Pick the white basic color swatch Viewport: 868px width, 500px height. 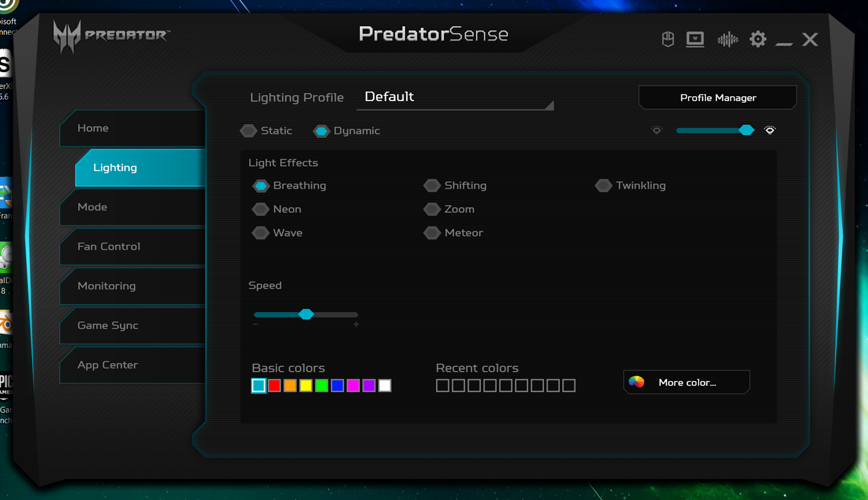(385, 385)
